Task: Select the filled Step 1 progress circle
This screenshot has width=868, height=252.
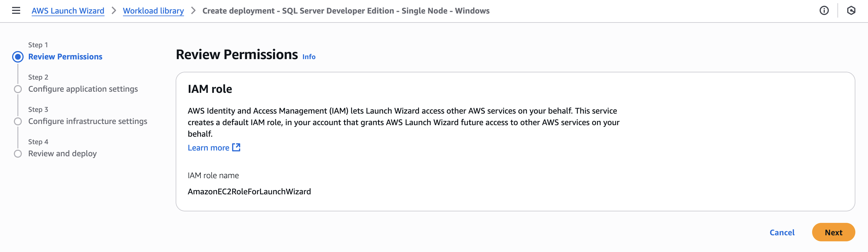Action: pos(18,57)
